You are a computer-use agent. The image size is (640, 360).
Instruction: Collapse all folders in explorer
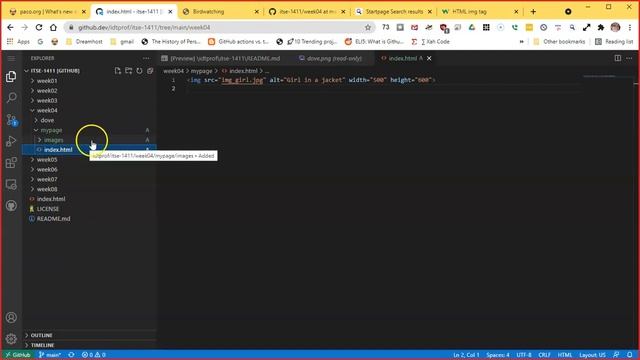point(150,71)
